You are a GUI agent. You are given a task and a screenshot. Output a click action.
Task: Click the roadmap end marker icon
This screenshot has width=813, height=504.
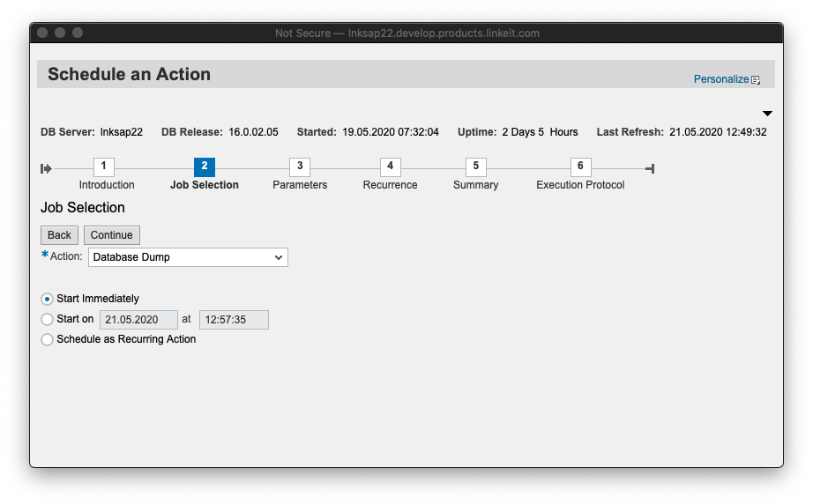pos(650,168)
